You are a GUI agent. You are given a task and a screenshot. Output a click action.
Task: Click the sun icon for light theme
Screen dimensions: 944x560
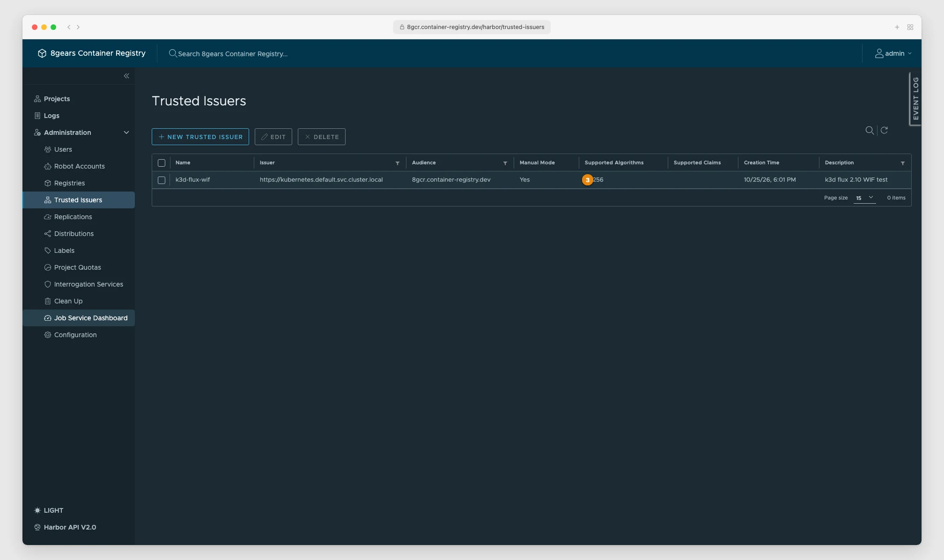37,510
